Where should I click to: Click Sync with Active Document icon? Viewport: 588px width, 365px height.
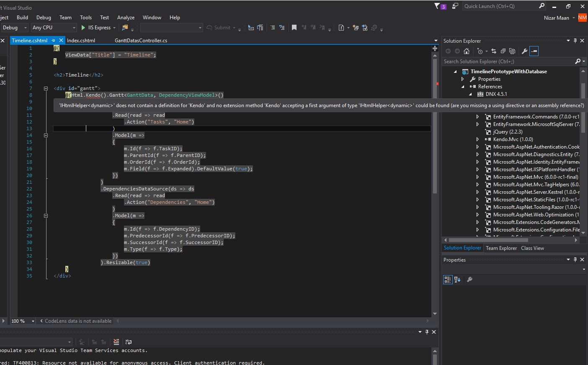pos(494,51)
